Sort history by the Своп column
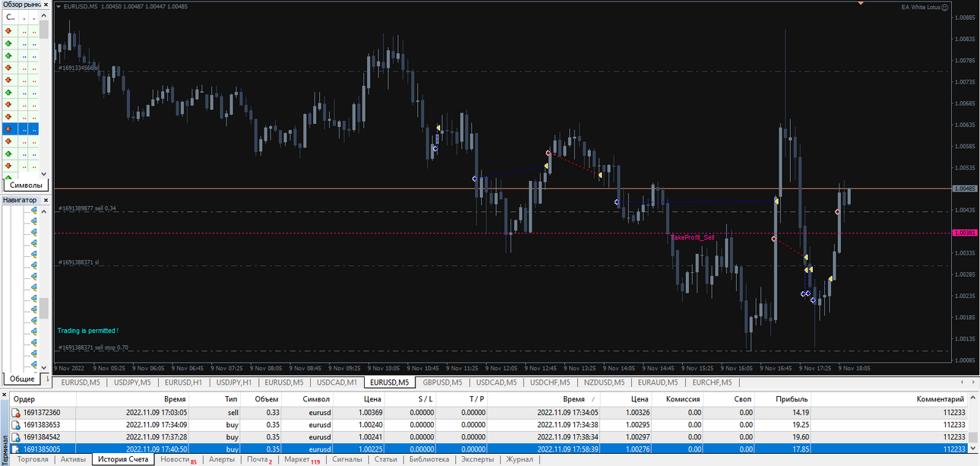The width and height of the screenshot is (980, 466). pos(730,399)
